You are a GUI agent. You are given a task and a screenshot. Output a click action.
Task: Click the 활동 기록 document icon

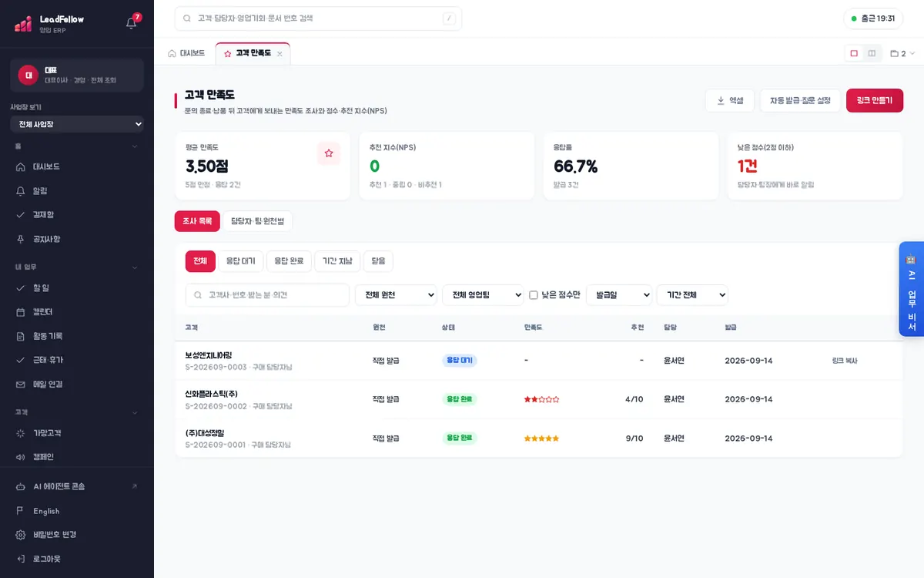click(21, 336)
